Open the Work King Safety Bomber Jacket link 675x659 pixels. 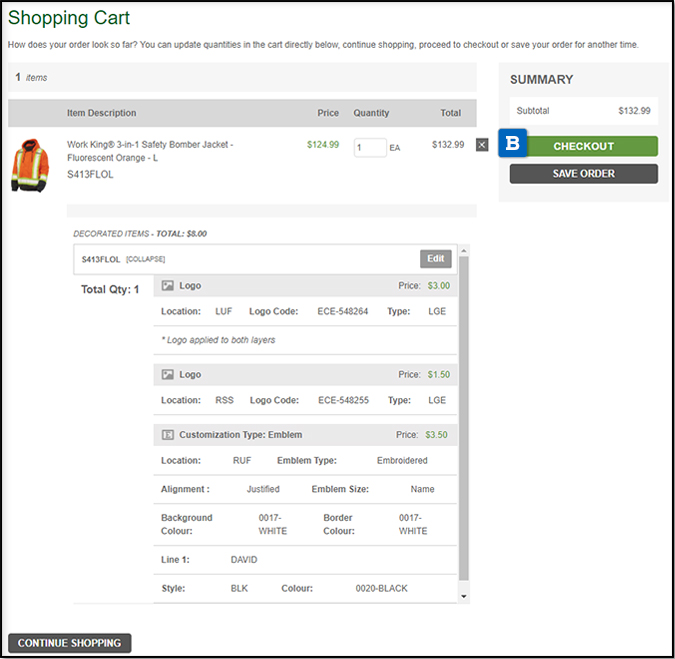[x=149, y=151]
